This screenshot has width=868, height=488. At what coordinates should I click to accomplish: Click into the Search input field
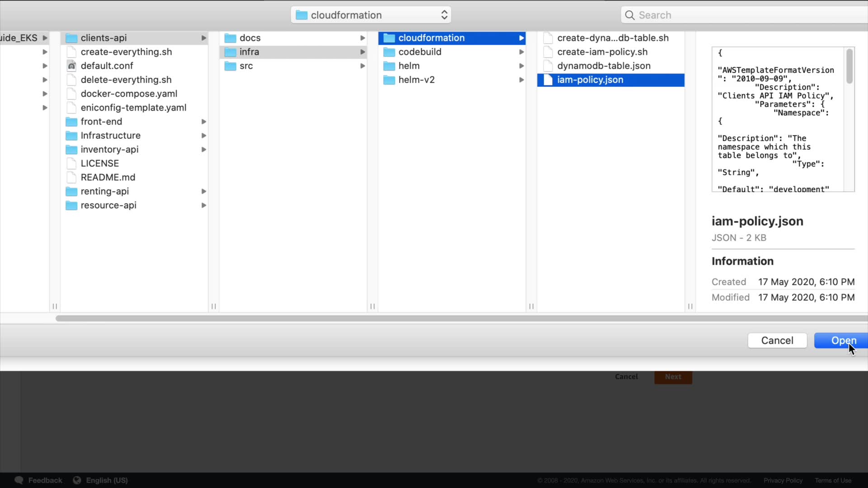746,15
